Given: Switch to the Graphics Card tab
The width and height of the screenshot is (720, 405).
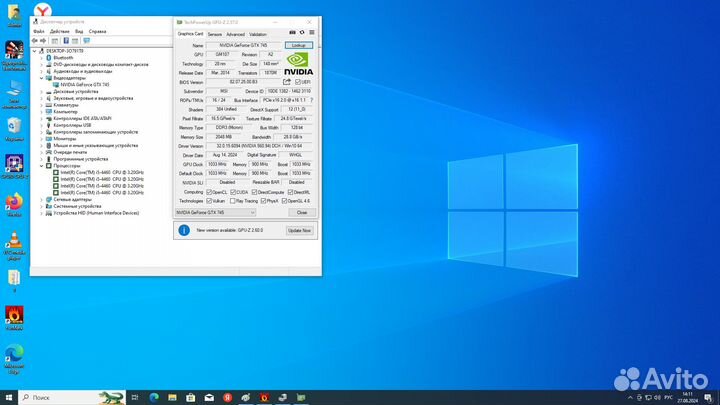Looking at the screenshot, I should [190, 34].
